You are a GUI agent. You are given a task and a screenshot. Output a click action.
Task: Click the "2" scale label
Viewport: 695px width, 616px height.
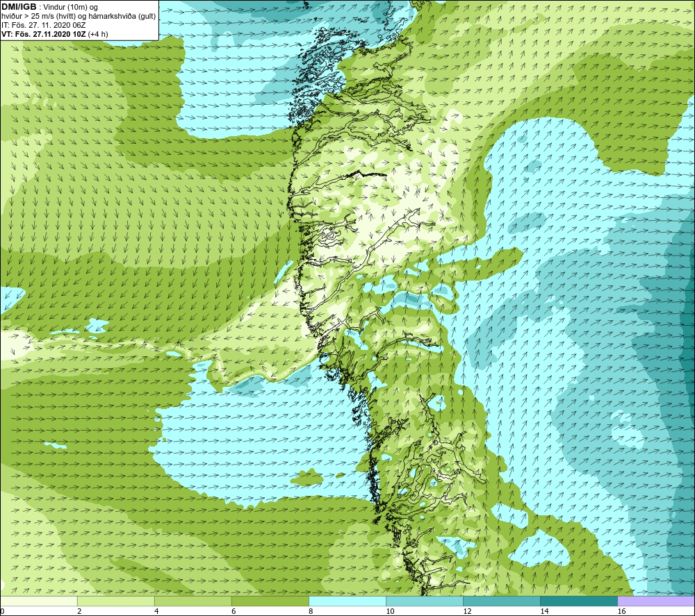pos(79,612)
